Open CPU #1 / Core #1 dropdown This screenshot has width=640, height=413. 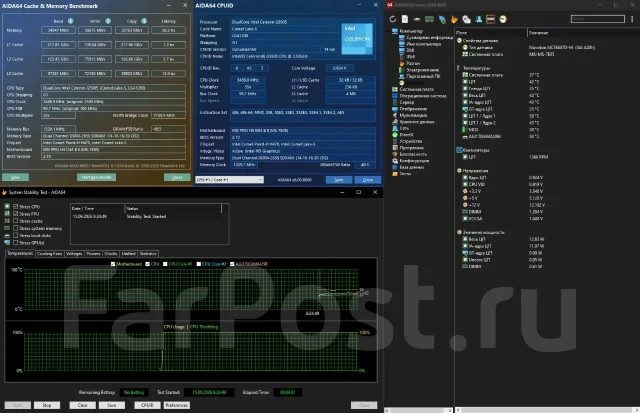point(229,180)
